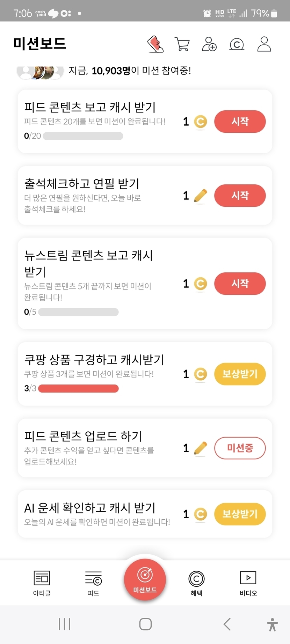Screen dimensions: 290x644
Task: Switch to the 아티클 tab
Action: pos(42,583)
